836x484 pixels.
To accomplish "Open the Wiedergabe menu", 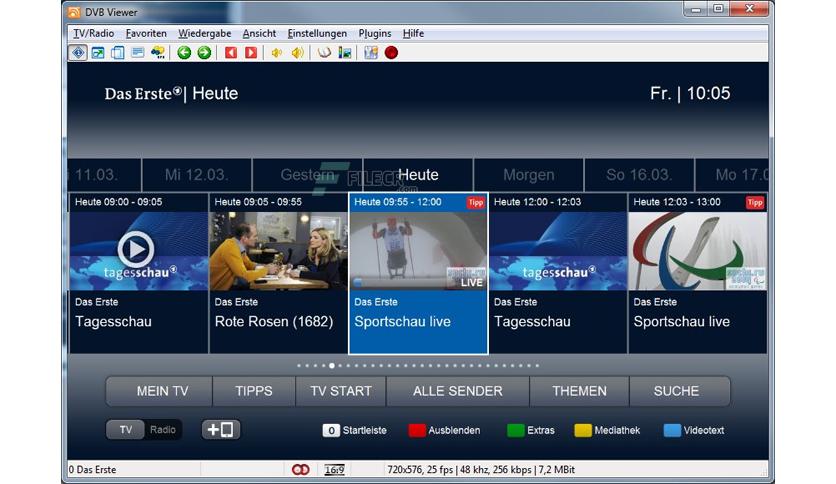I will [205, 33].
